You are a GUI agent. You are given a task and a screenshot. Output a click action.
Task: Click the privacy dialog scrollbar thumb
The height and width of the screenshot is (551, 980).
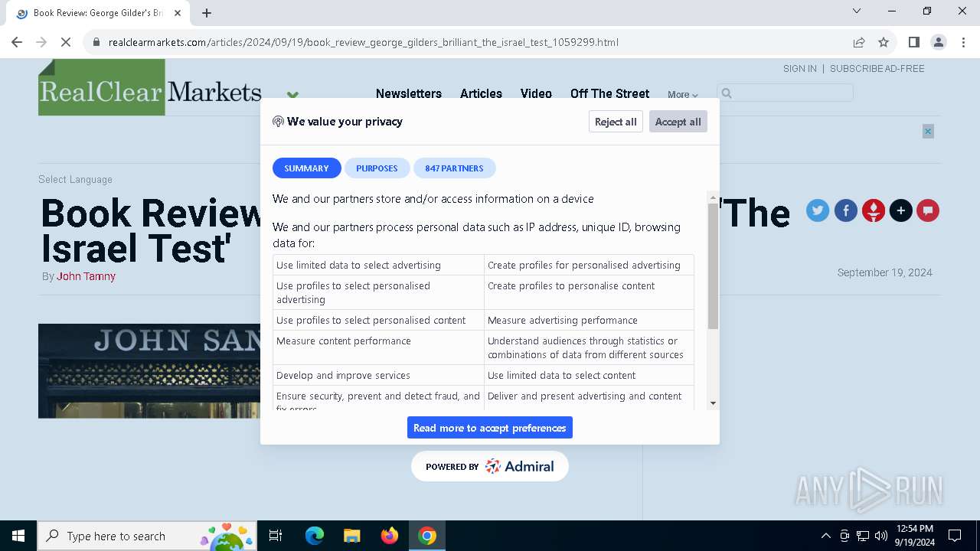[x=713, y=266]
